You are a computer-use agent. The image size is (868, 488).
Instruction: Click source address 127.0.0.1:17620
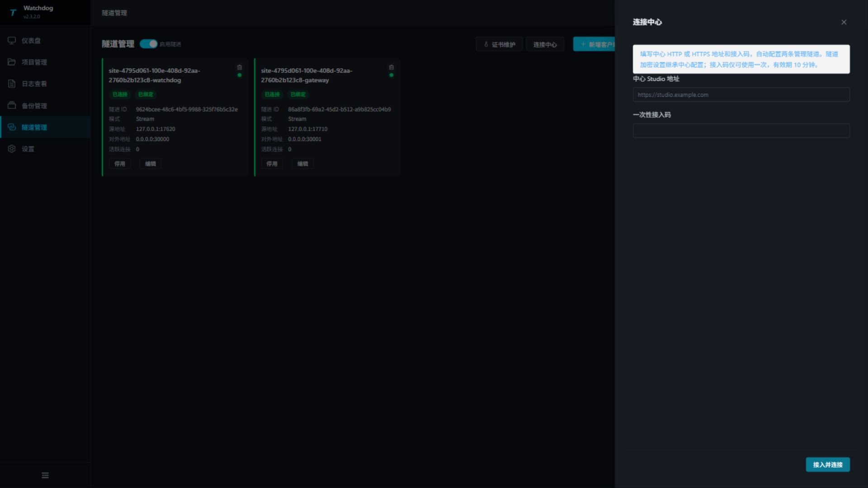[x=156, y=129]
